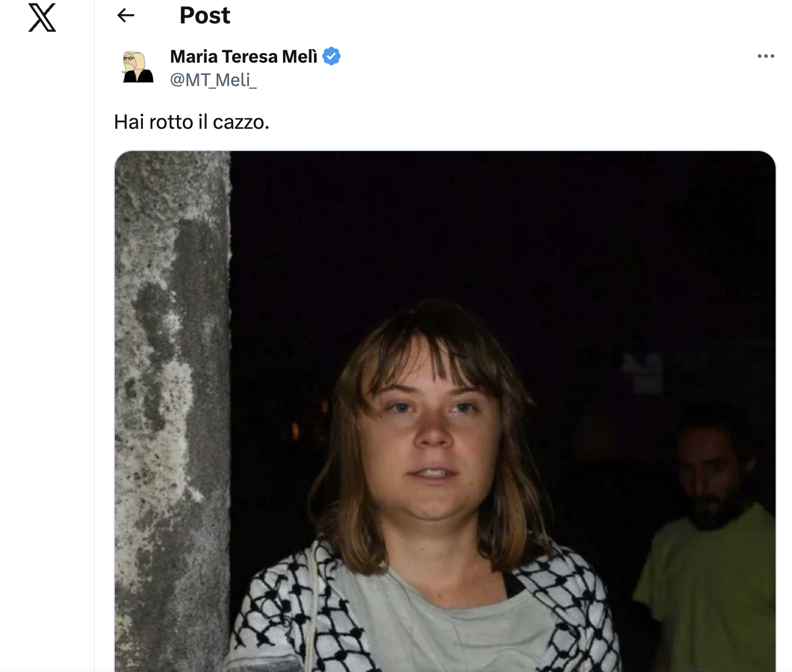Click the post text "Hai rotto il cazzo."
792x672 pixels.
click(x=192, y=122)
